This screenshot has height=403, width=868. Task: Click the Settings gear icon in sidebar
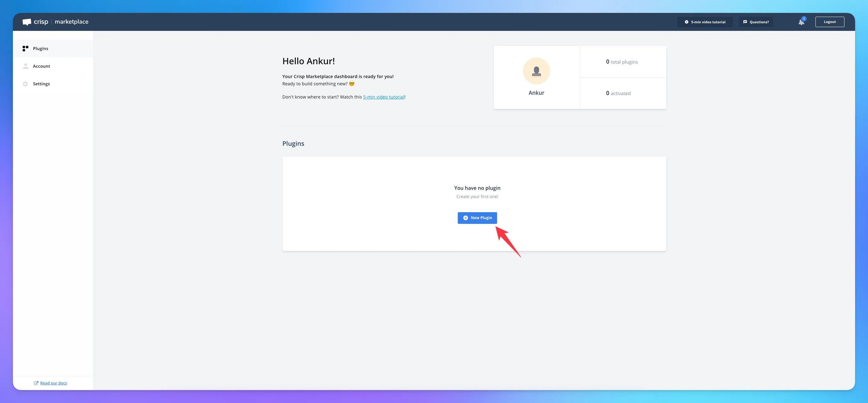(x=25, y=84)
